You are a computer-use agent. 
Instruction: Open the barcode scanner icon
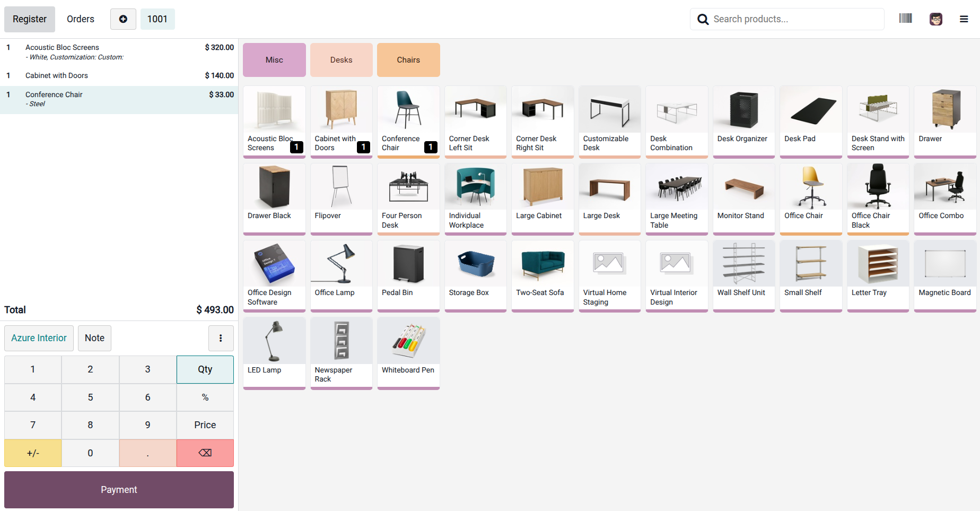pos(906,19)
